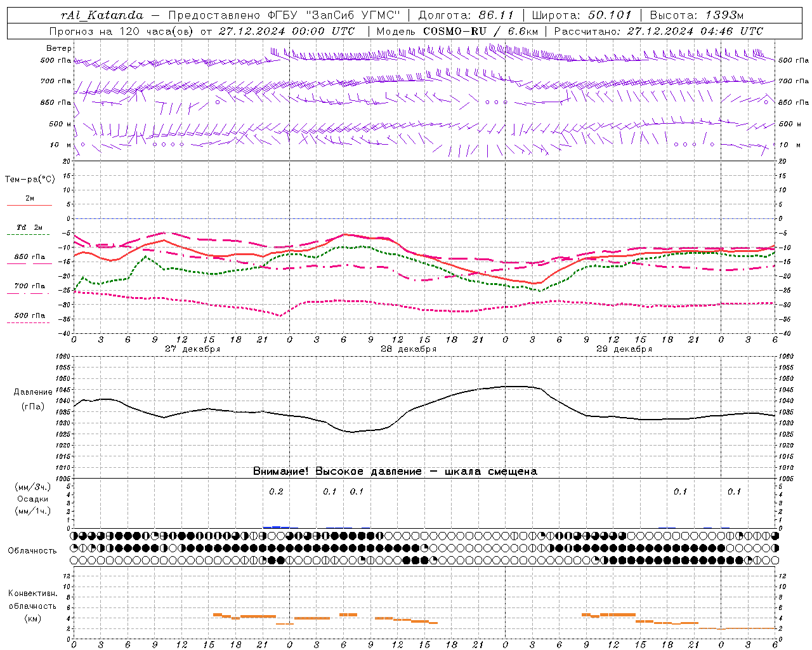The height and width of the screenshot is (650, 812).
Task: Click the computed time 'Рассчитано: 27.12.2024 04:46 UTC'
Action: [658, 31]
